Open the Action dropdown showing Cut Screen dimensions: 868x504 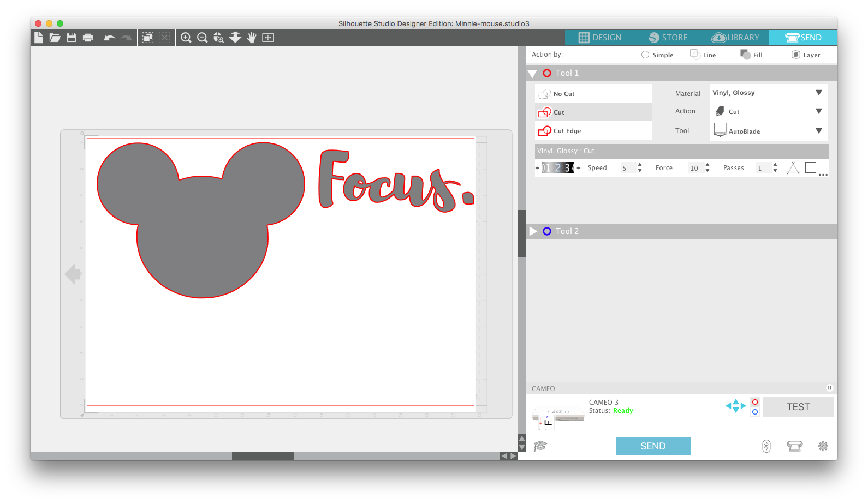pyautogui.click(x=769, y=111)
